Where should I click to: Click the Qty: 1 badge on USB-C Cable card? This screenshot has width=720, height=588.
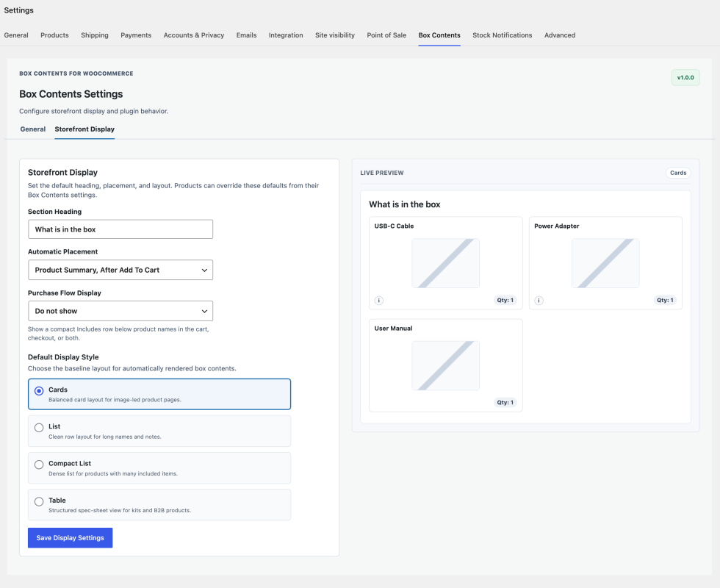click(505, 300)
